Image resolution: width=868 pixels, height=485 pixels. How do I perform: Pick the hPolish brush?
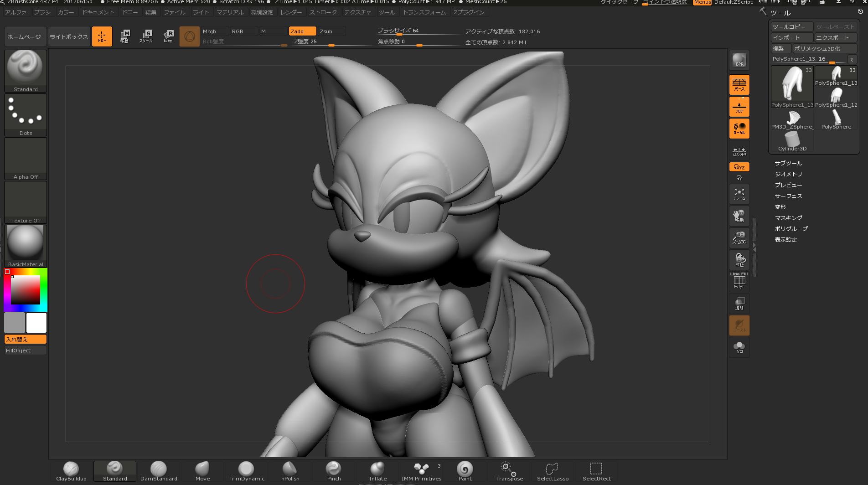290,471
